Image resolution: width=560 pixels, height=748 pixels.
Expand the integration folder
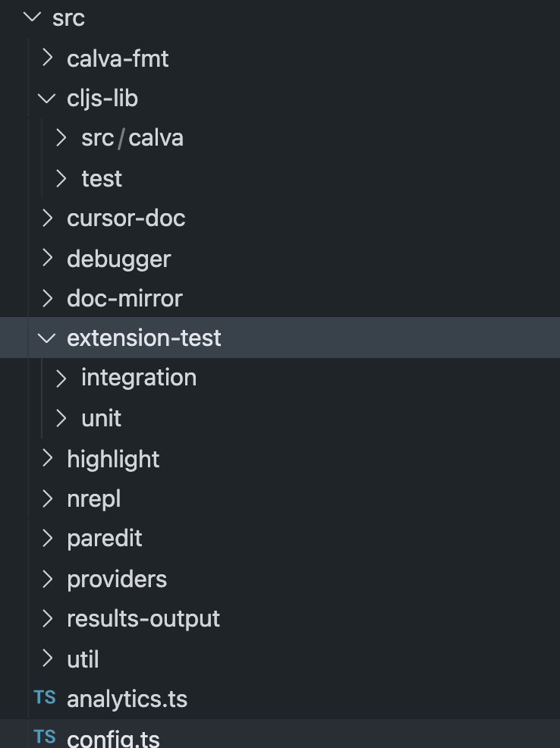[x=139, y=377]
